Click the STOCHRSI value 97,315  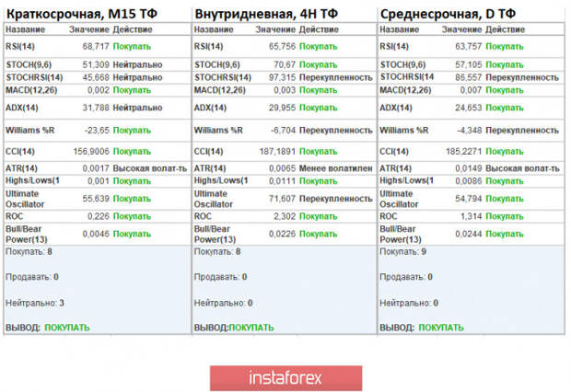(282, 77)
